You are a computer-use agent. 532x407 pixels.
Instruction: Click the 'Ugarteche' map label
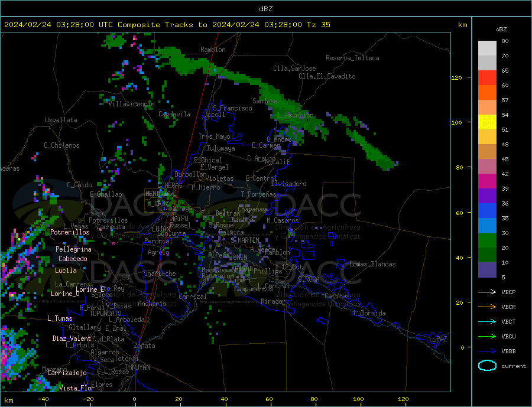[x=160, y=273]
